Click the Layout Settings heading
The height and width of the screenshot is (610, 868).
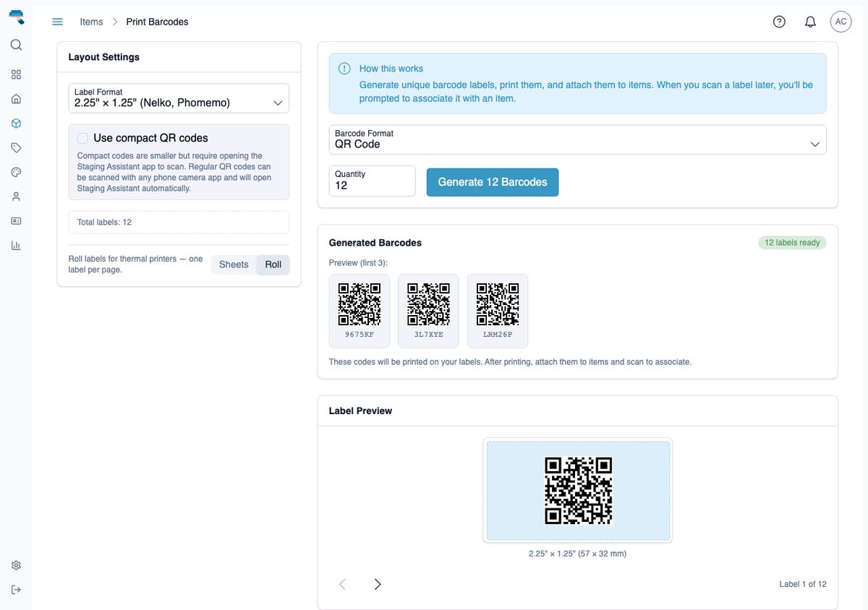coord(103,57)
